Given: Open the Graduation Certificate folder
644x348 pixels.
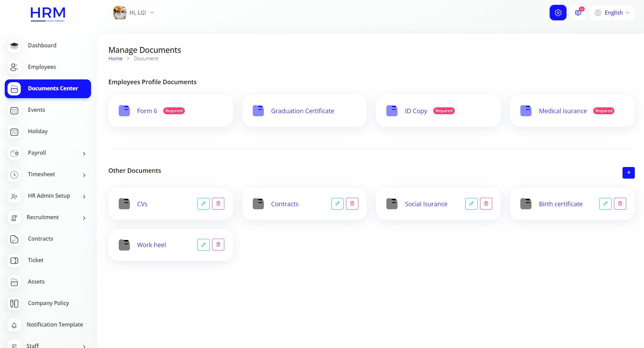Looking at the screenshot, I should click(302, 111).
